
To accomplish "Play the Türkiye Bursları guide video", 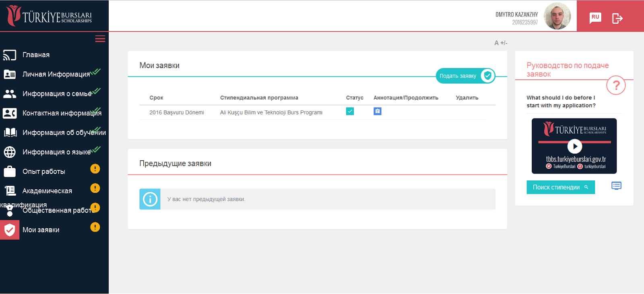I will pyautogui.click(x=574, y=146).
